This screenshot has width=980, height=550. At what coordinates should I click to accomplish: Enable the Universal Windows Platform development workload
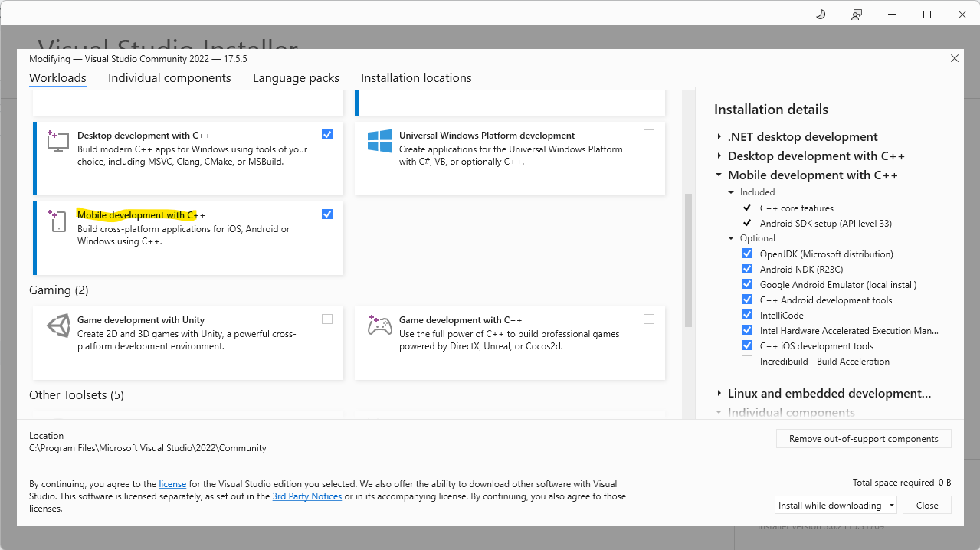[649, 134]
